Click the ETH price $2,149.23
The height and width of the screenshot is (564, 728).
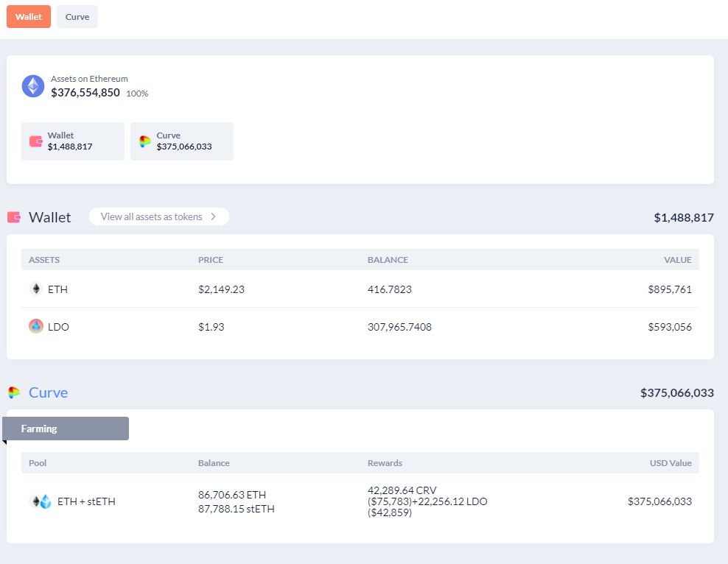point(221,289)
